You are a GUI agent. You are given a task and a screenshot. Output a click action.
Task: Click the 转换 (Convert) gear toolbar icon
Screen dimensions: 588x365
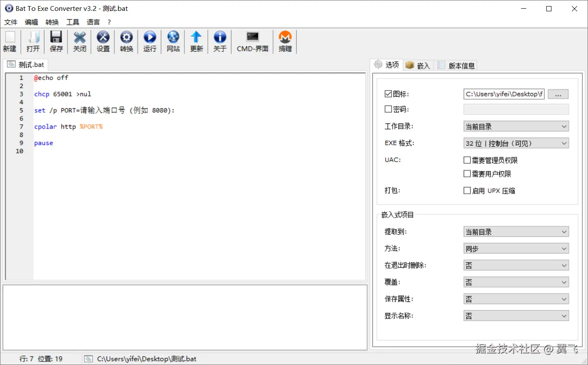(x=127, y=42)
